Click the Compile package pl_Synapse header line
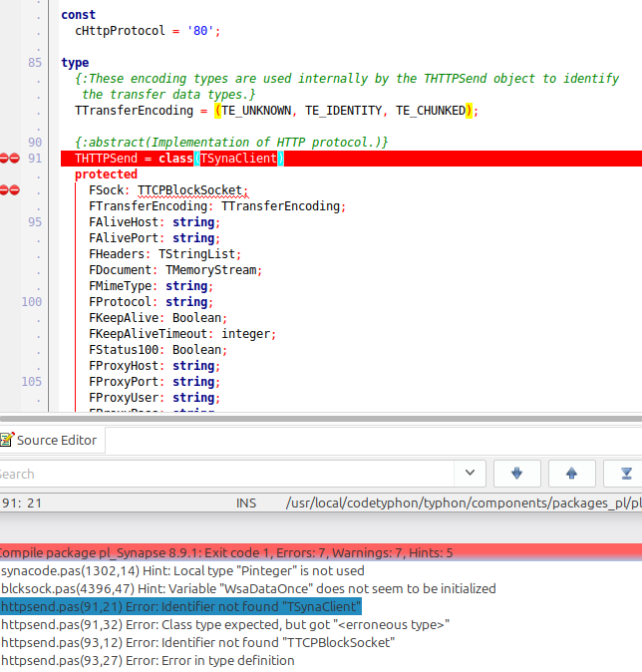The width and height of the screenshot is (642, 672). 225,552
